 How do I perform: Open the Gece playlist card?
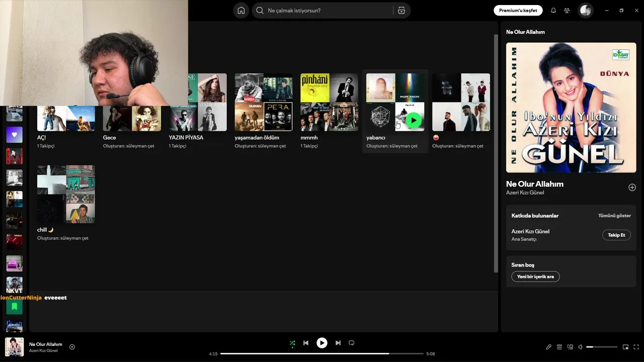tap(132, 119)
